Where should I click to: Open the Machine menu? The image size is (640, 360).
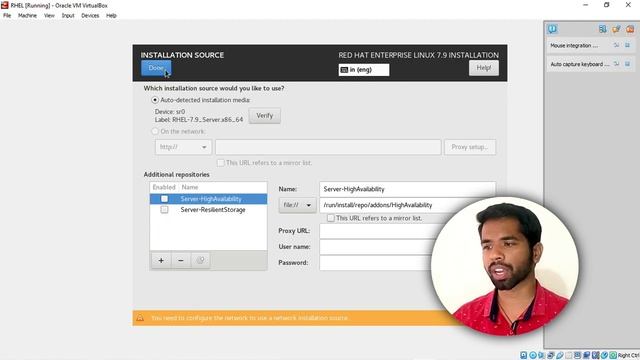tap(27, 16)
